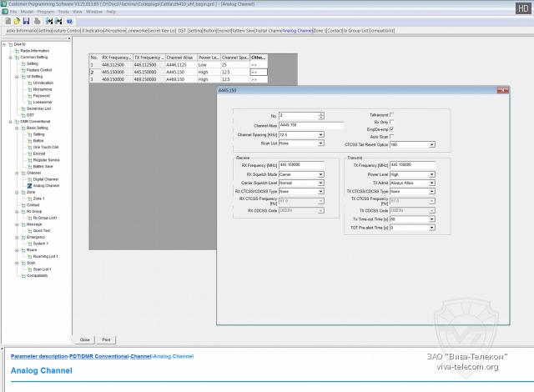This screenshot has width=534, height=392.
Task: Toggle the Talkaround checkbox
Action: pyautogui.click(x=391, y=114)
